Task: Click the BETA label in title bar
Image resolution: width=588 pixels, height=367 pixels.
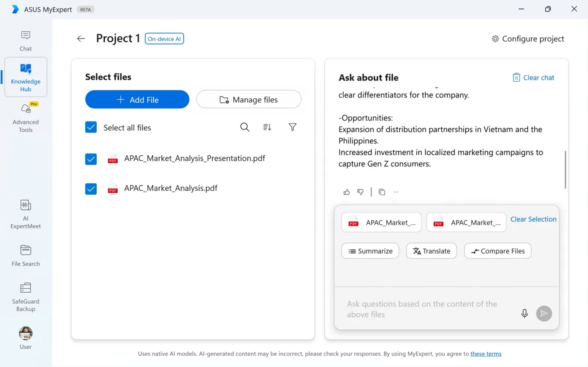Action: click(86, 9)
